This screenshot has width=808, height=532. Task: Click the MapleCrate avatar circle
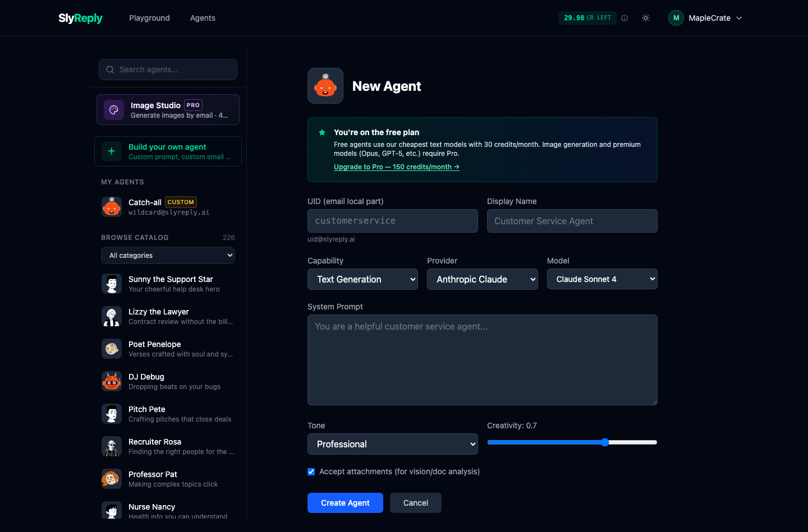coord(676,18)
